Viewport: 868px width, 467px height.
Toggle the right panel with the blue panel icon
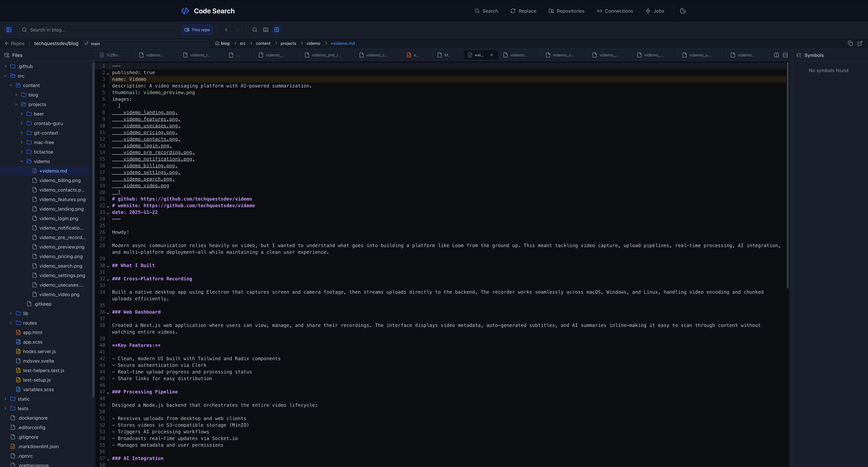coord(276,30)
